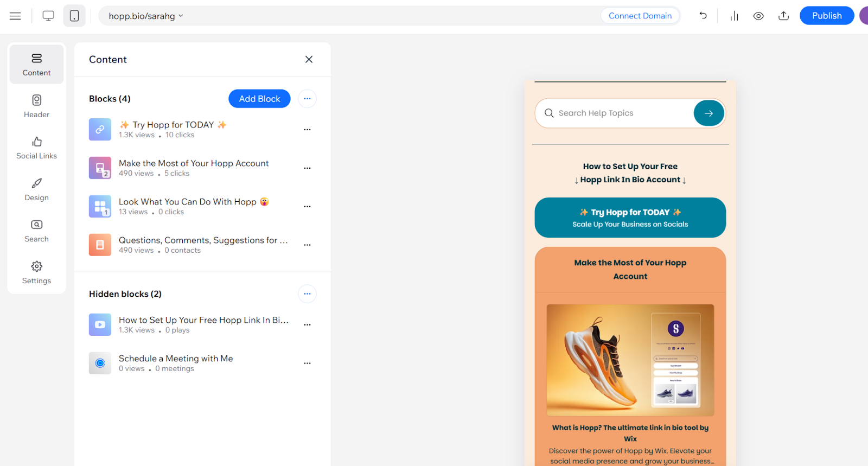
Task: Click the Connect Domain button
Action: (x=640, y=16)
